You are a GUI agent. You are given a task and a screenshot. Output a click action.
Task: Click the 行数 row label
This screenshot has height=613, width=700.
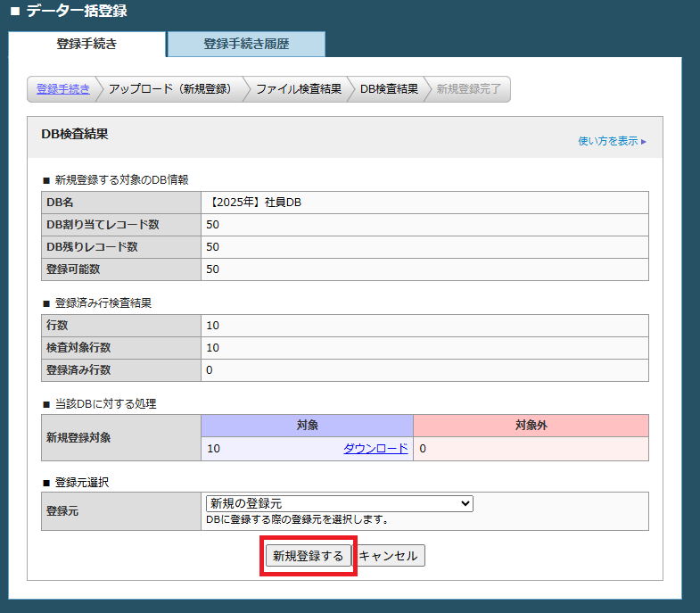coord(57,326)
